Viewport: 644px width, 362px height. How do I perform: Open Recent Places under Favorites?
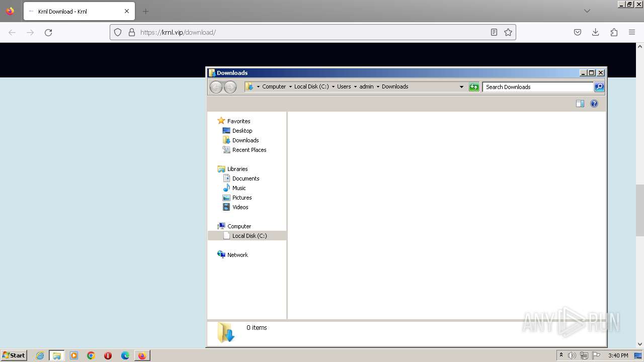click(x=249, y=150)
